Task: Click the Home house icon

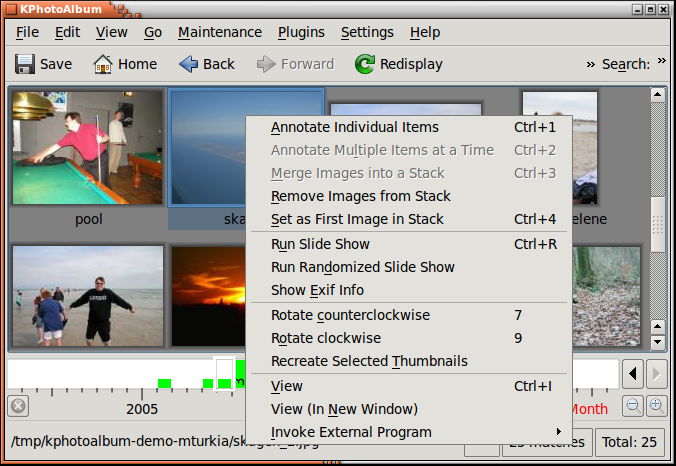Action: (103, 64)
